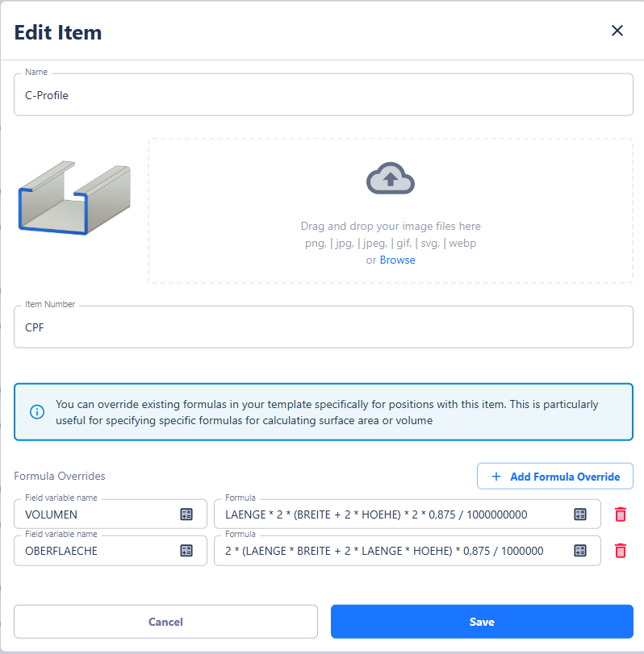The width and height of the screenshot is (644, 654).
Task: Click the Name field containing C-Profile
Action: point(323,95)
